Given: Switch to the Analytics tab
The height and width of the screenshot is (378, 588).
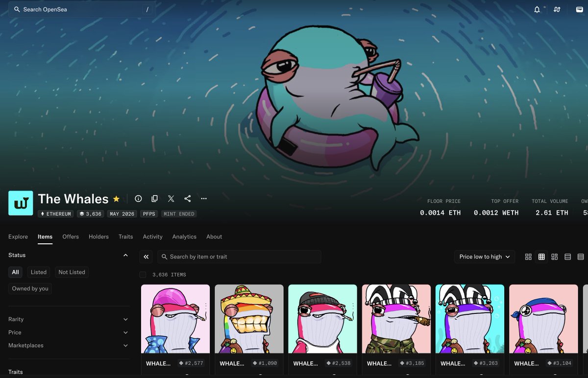Looking at the screenshot, I should point(184,236).
